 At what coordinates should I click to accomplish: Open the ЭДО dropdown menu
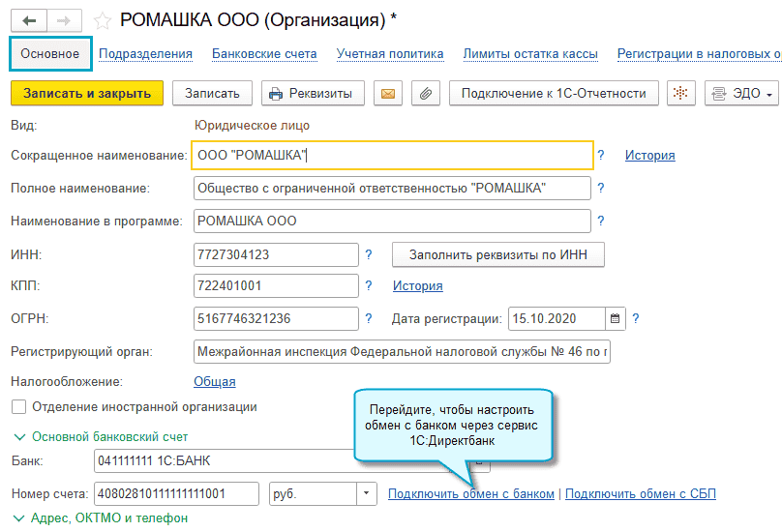743,94
